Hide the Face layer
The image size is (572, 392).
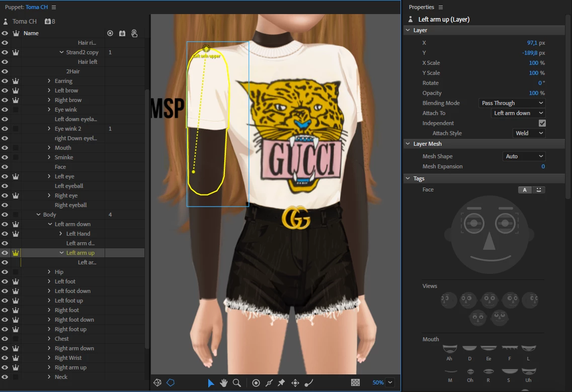[5, 167]
